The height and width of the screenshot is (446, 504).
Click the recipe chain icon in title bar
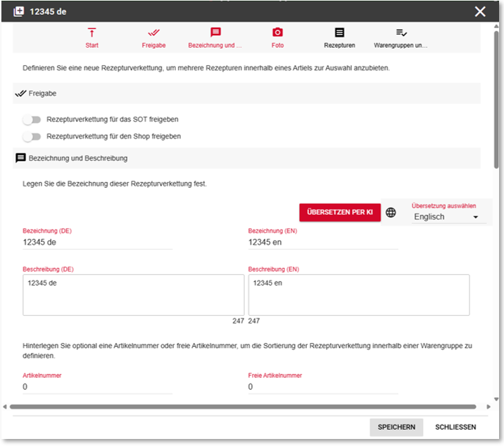click(x=18, y=11)
